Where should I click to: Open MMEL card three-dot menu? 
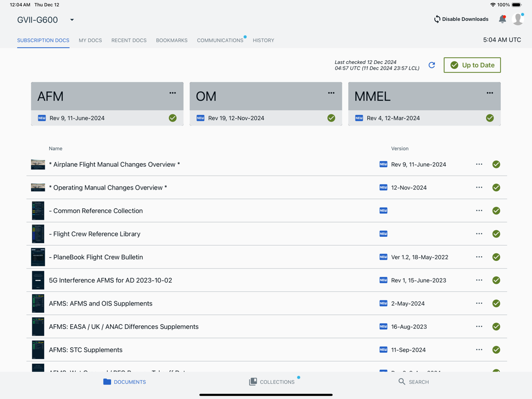(x=489, y=93)
